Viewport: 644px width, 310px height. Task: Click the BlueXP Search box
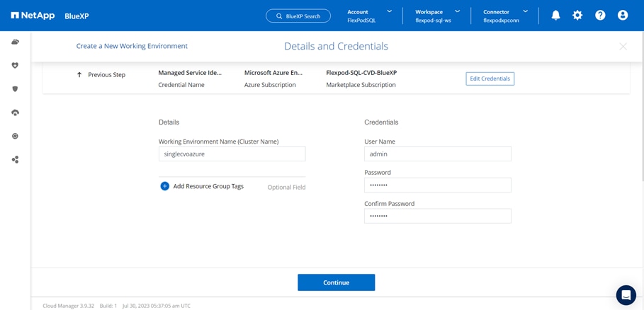[x=298, y=16]
